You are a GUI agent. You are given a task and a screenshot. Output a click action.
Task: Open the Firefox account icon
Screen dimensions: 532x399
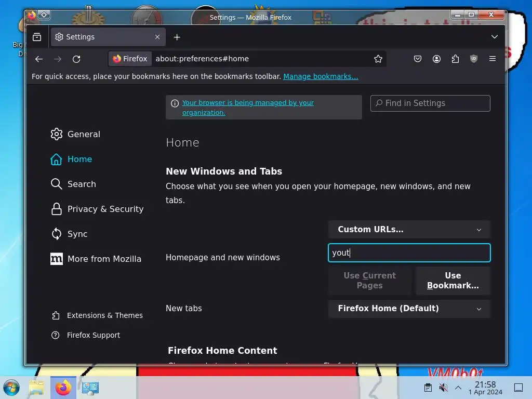436,59
